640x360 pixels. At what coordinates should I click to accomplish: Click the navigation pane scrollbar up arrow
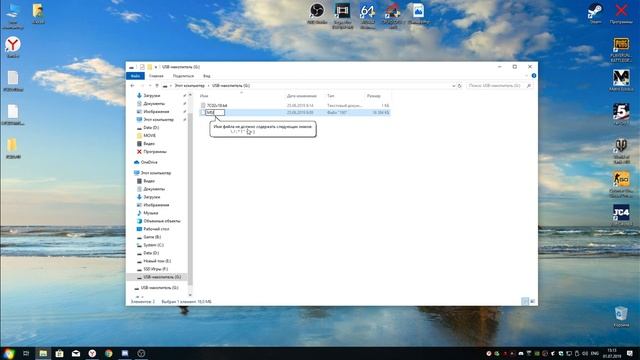tap(190, 95)
